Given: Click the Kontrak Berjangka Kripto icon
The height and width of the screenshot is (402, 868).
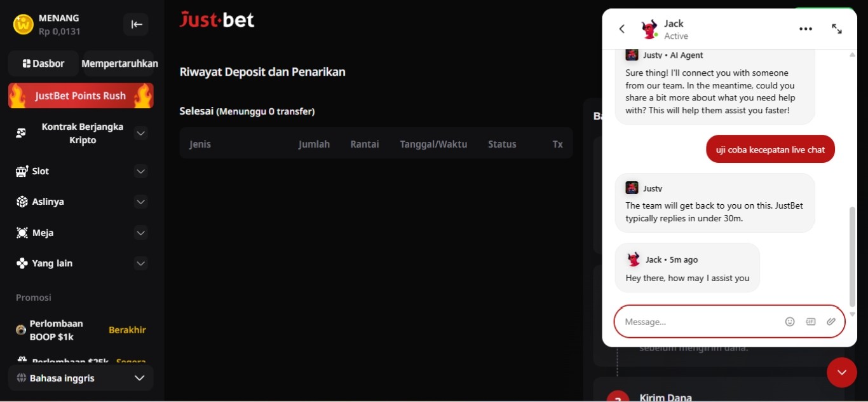Looking at the screenshot, I should point(21,133).
